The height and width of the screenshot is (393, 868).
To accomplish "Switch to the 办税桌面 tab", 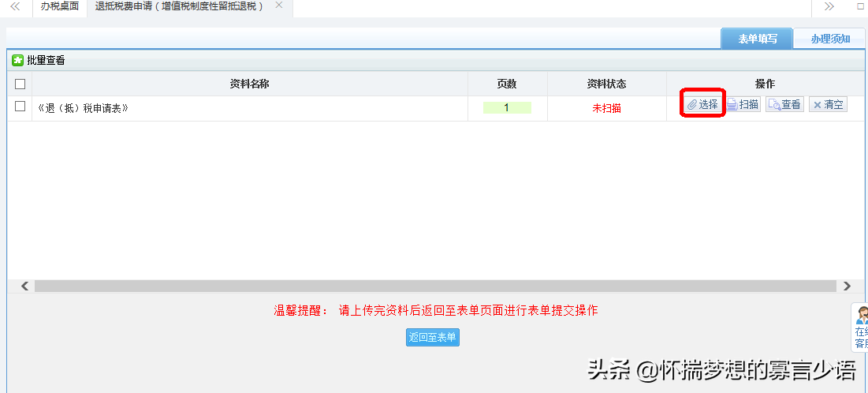I will 60,6.
